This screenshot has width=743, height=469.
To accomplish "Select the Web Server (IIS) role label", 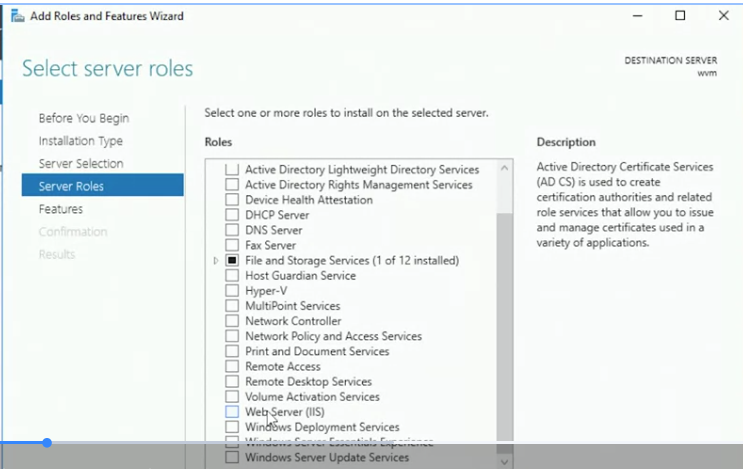I will pos(285,412).
